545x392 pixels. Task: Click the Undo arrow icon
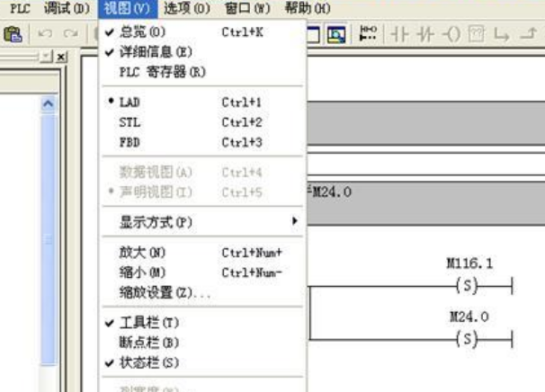[45, 33]
